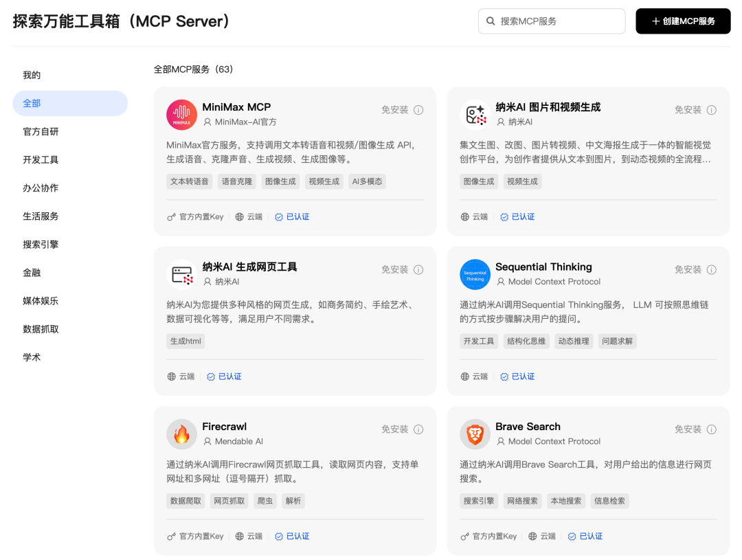Open the MiniMax MCP title
Viewport: 742px width, 560px height.
pyautogui.click(x=236, y=107)
